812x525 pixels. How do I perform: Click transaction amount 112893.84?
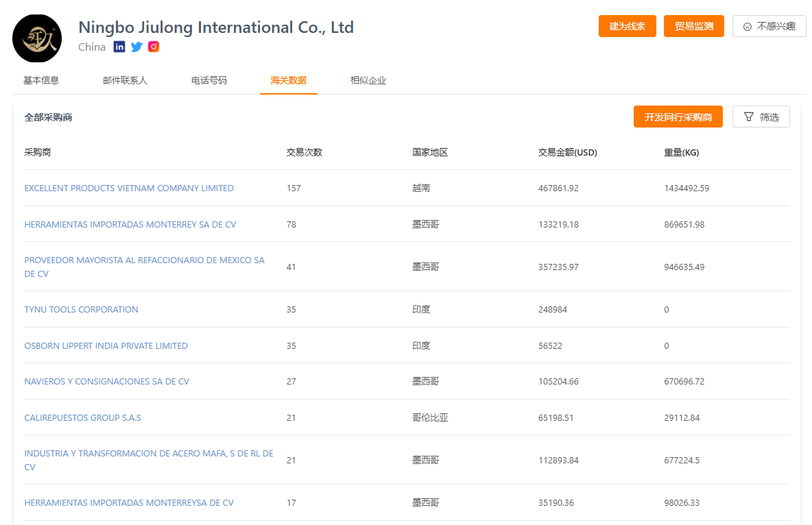[558, 460]
